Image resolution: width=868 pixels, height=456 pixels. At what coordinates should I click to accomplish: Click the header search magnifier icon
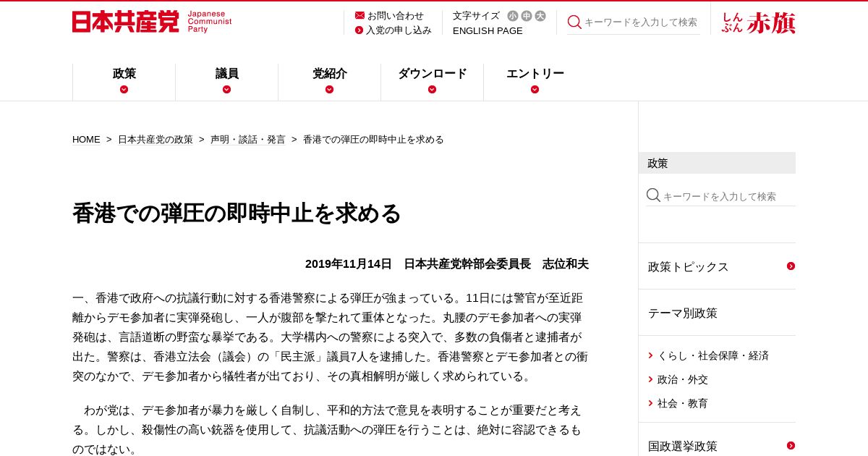574,22
